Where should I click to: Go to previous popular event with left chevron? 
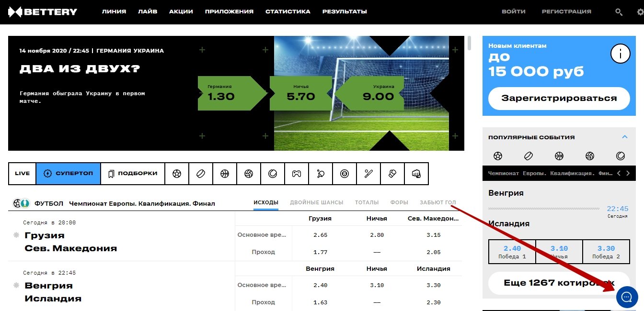tap(619, 173)
